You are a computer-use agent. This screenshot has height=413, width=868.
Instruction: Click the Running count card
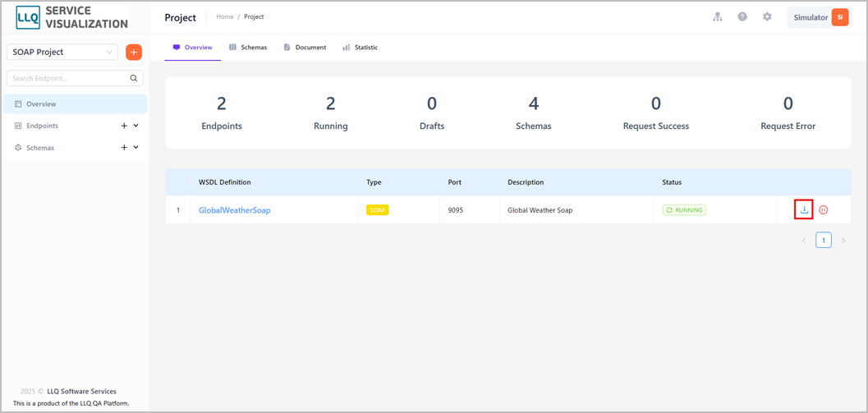coord(330,113)
